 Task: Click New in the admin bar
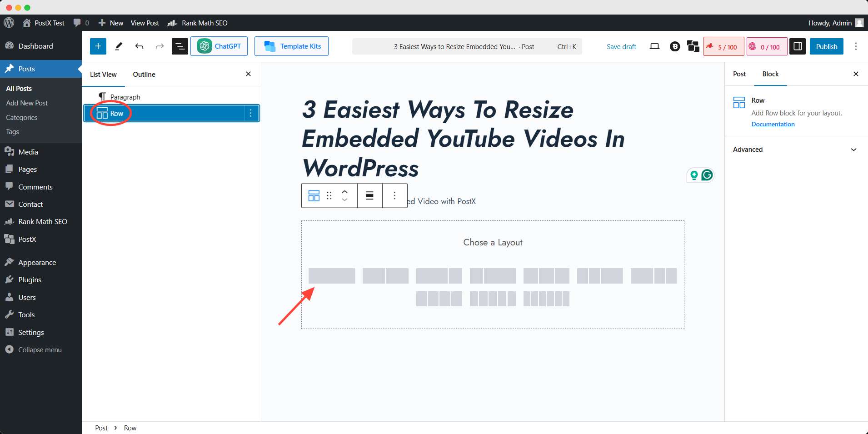pos(111,23)
